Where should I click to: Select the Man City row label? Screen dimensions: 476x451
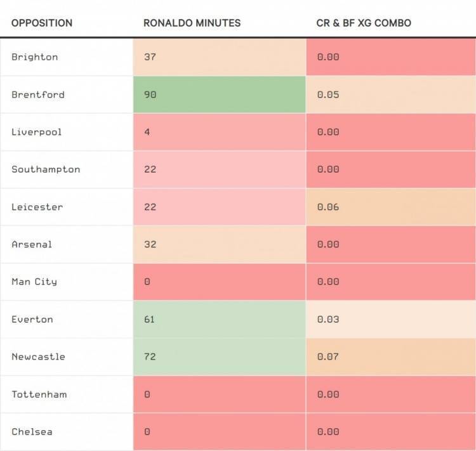click(34, 282)
